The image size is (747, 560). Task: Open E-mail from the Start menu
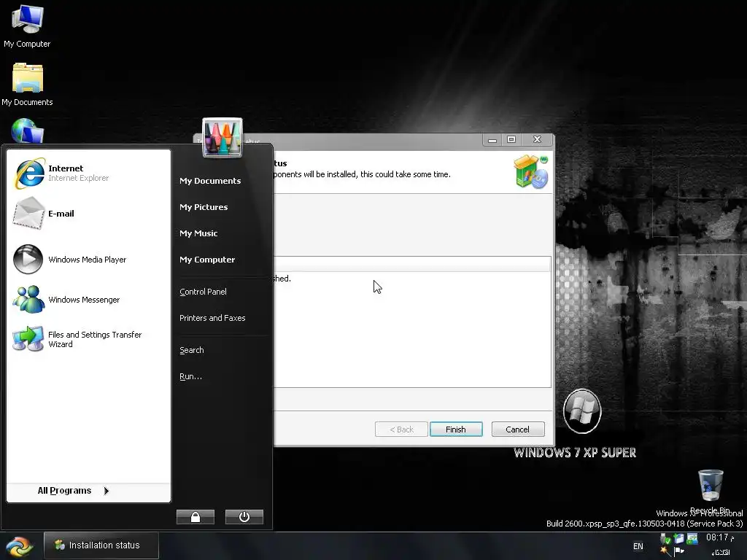(88, 214)
